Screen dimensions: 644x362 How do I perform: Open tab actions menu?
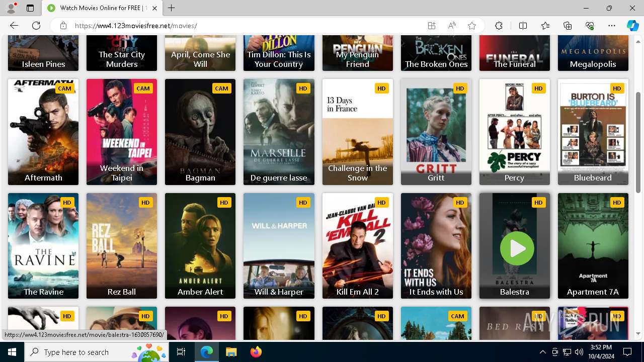coord(30,8)
